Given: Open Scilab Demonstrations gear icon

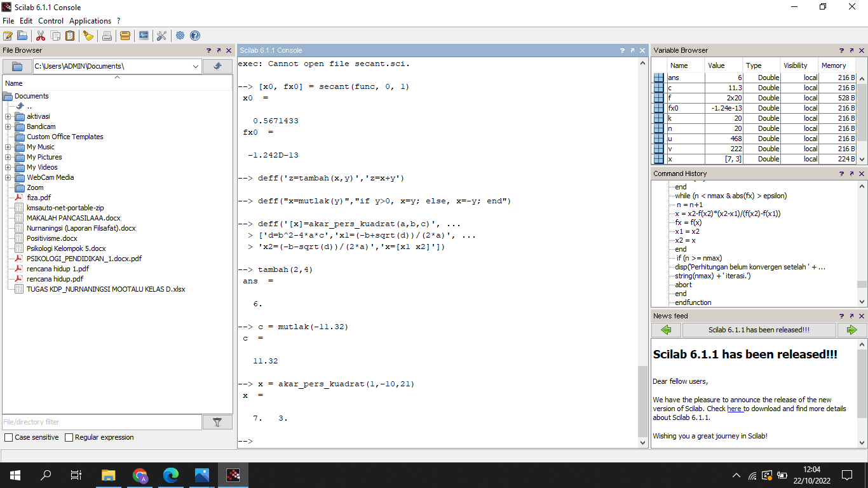Looking at the screenshot, I should tap(180, 36).
